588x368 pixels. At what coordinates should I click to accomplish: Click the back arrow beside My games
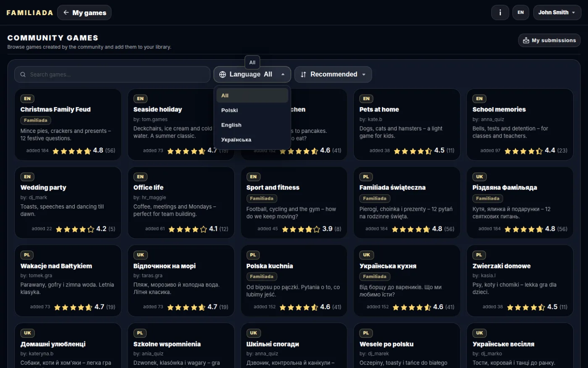[66, 13]
